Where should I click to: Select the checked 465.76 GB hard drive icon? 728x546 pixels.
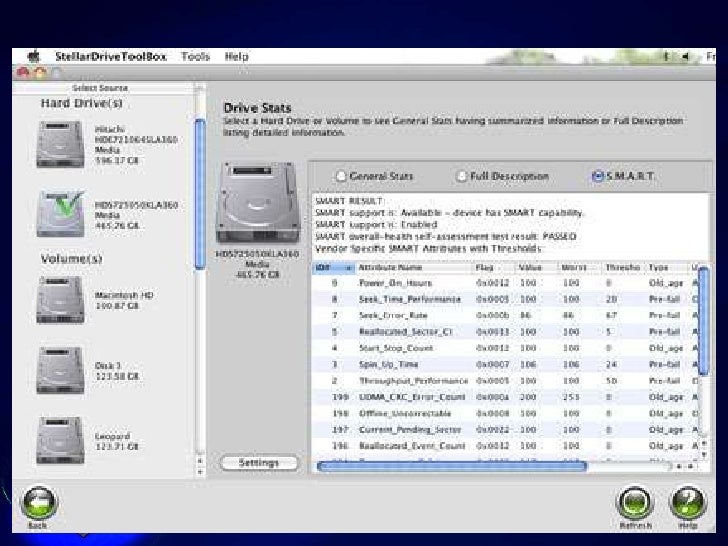[x=60, y=214]
